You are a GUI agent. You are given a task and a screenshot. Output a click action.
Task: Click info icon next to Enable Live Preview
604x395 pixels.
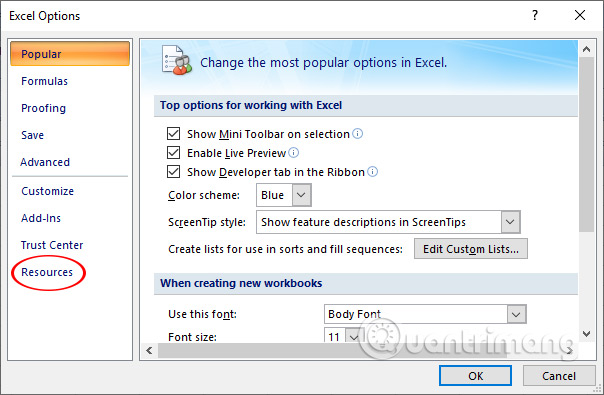pyautogui.click(x=294, y=153)
